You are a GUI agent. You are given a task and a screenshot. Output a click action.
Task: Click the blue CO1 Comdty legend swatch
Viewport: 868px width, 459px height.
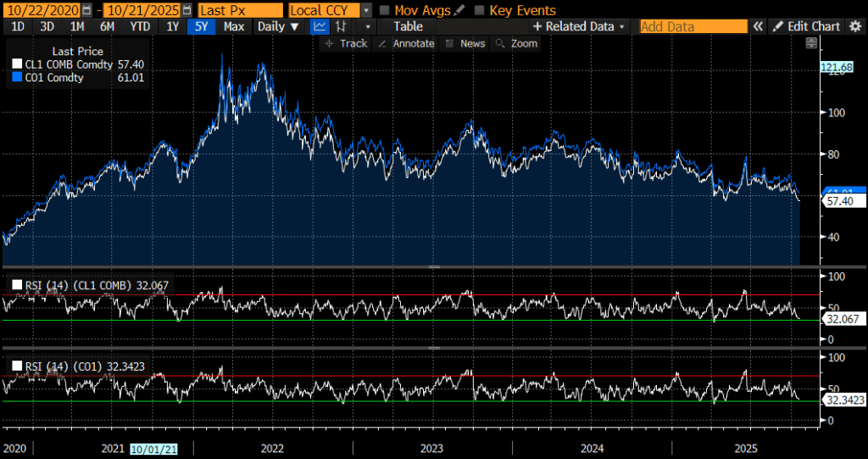19,78
